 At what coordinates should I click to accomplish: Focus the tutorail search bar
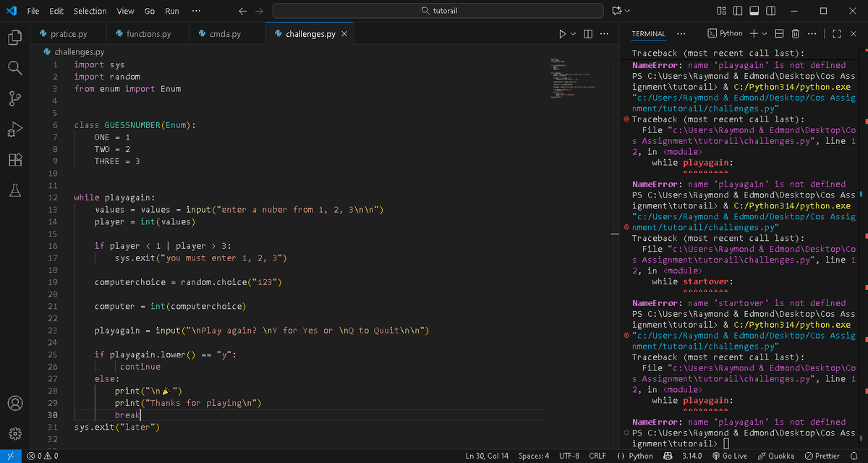click(x=437, y=11)
